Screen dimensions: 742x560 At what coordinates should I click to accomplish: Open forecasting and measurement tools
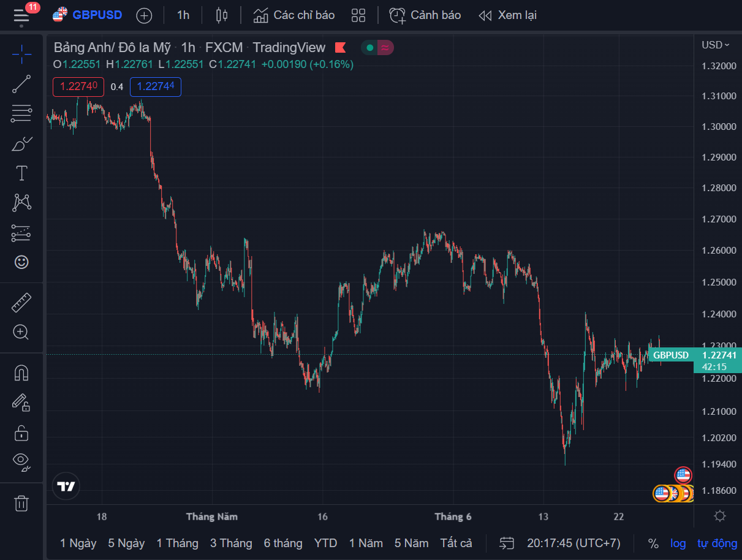click(21, 232)
